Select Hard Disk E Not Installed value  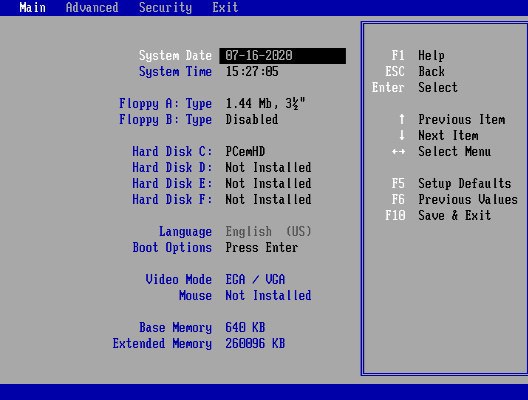tap(268, 184)
